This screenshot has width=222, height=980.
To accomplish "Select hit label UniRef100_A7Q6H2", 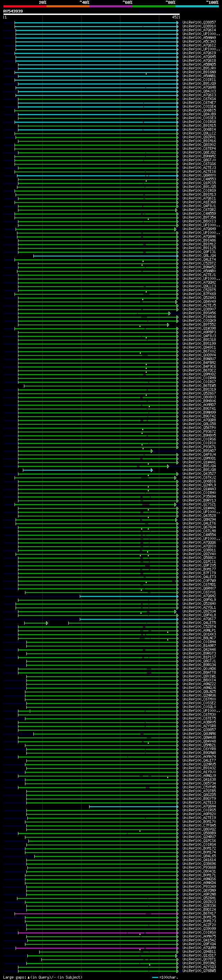I will 199,596.
